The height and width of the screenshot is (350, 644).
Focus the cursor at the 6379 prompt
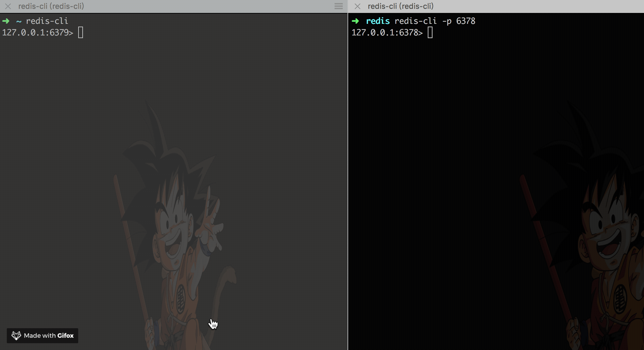point(81,33)
